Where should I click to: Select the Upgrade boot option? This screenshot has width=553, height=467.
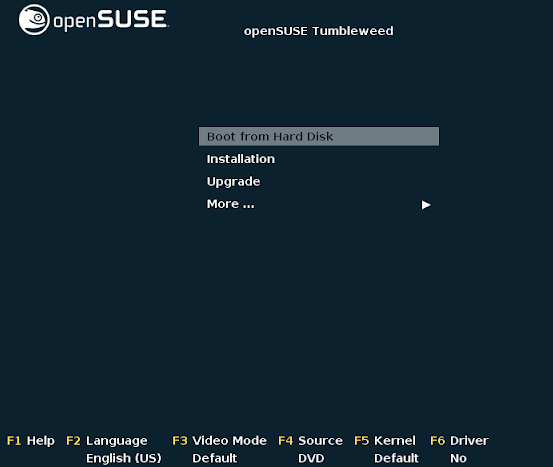point(233,182)
